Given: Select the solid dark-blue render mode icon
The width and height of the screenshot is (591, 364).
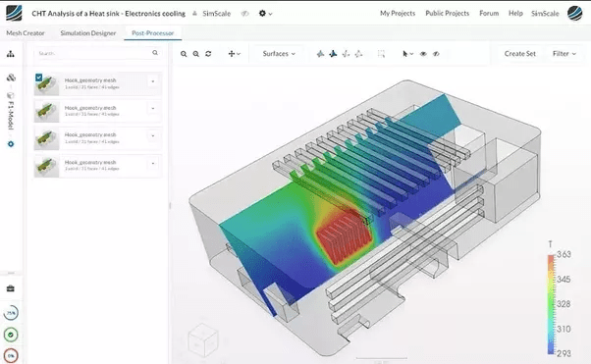Looking at the screenshot, I should click(333, 54).
